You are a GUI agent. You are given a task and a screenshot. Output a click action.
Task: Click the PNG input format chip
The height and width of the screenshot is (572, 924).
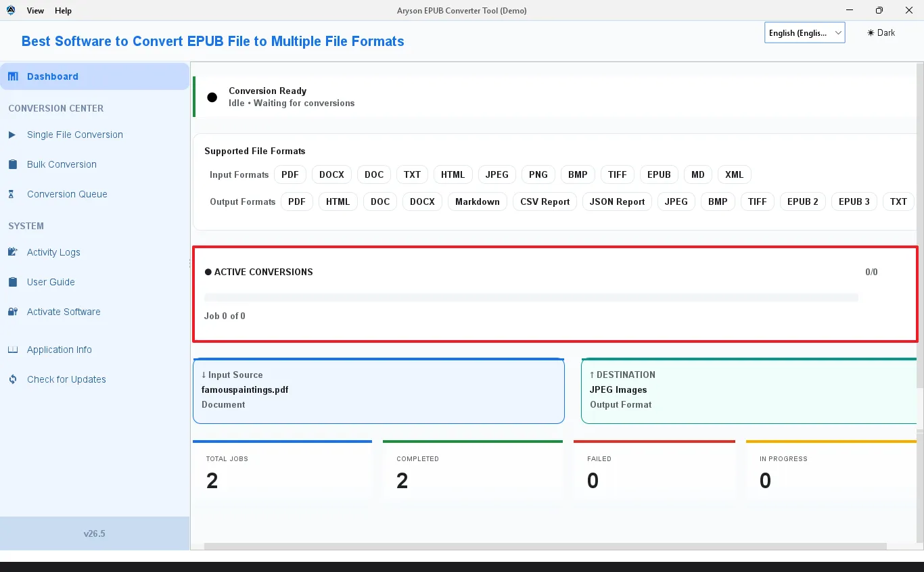538,174
